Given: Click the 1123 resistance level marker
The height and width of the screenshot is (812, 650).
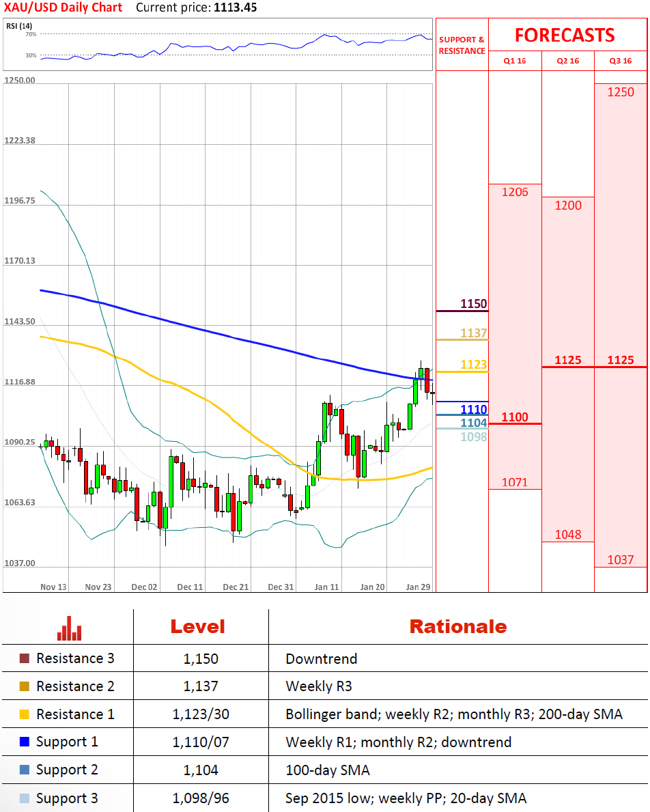Looking at the screenshot, I should click(474, 365).
